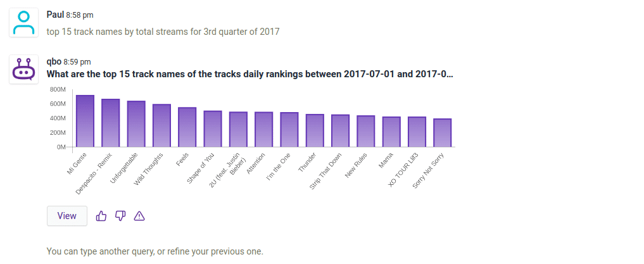The height and width of the screenshot is (264, 644).
Task: Click the qbo robot avatar icon
Action: 24,69
